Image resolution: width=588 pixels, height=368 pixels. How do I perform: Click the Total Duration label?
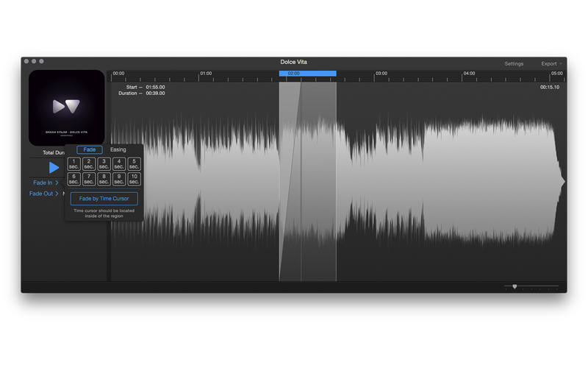[x=54, y=153]
